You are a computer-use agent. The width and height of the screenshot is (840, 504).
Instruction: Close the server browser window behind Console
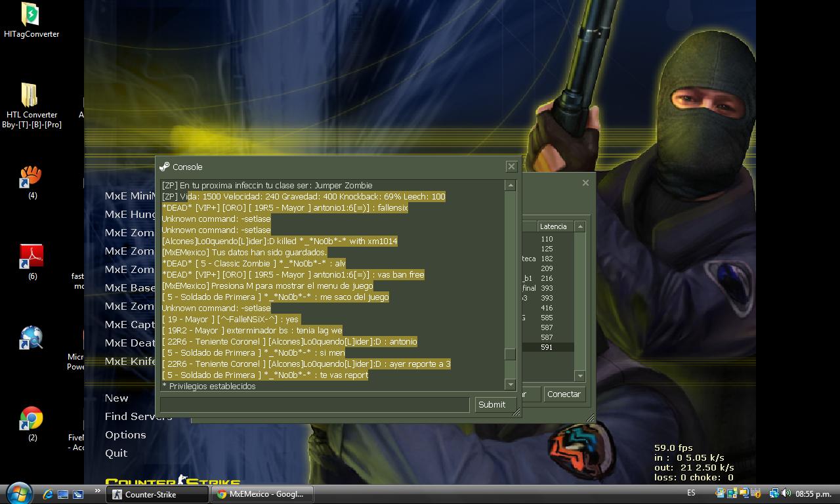point(585,183)
